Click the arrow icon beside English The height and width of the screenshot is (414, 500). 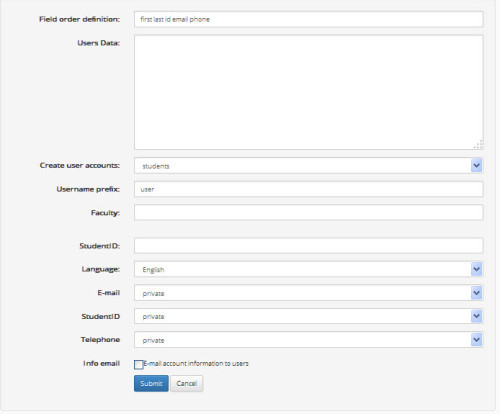point(476,269)
